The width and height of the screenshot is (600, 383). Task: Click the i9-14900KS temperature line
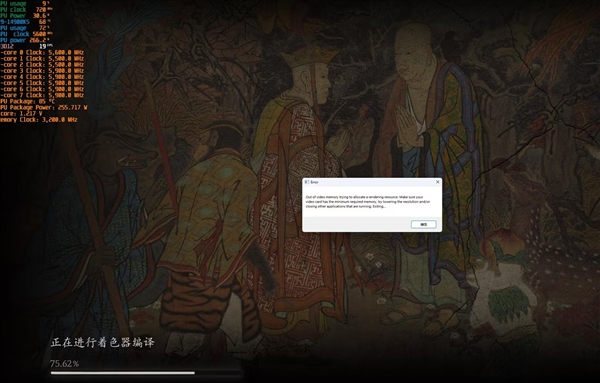coord(24,22)
